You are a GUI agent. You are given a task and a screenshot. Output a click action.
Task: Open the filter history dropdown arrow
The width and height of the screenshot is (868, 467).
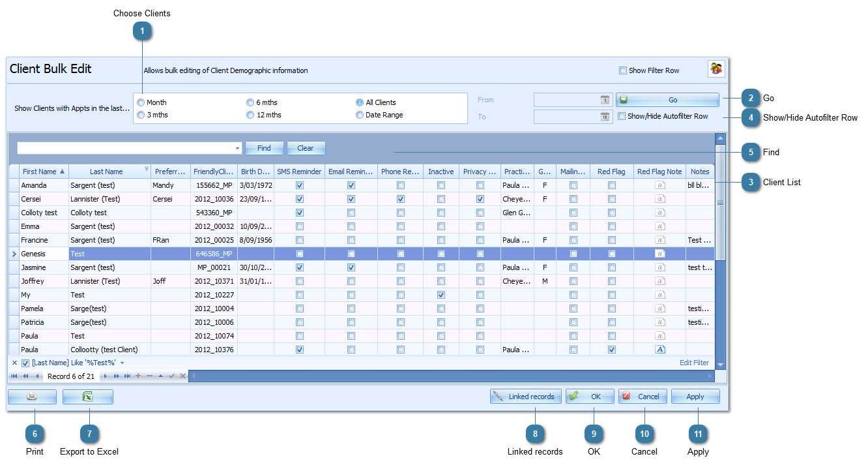(122, 363)
